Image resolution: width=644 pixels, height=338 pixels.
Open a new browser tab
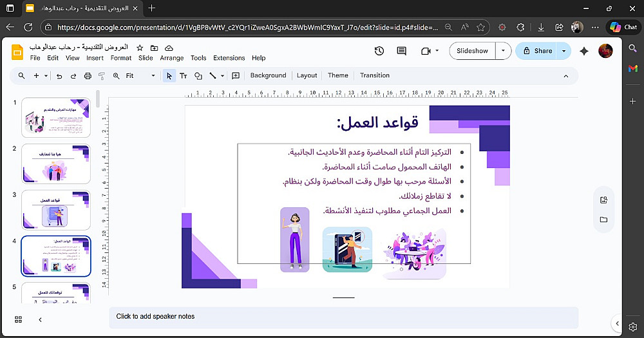151,8
